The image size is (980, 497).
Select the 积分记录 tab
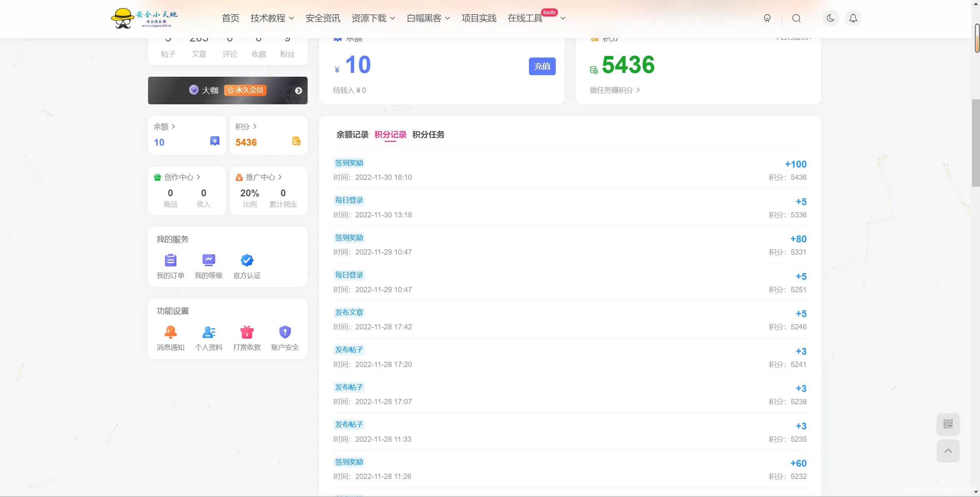coord(390,135)
